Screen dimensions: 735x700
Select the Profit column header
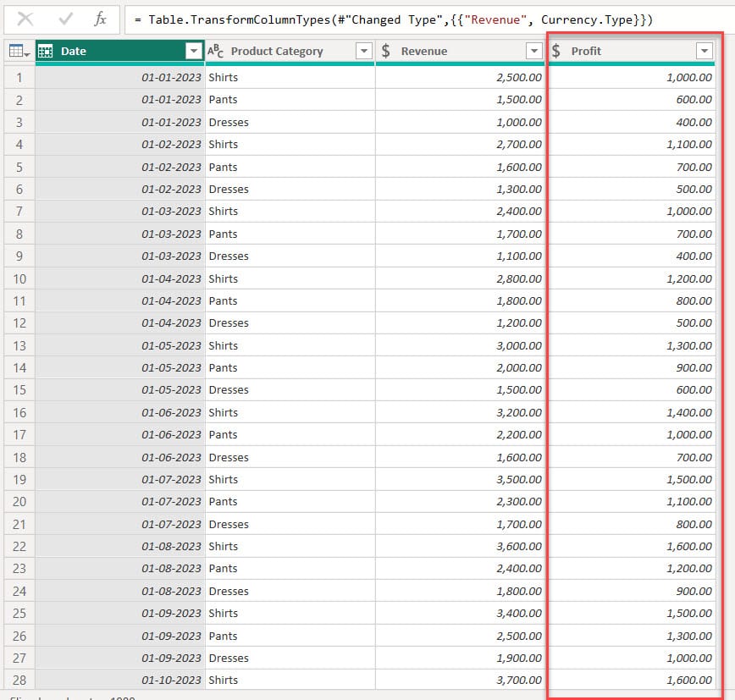tap(632, 51)
